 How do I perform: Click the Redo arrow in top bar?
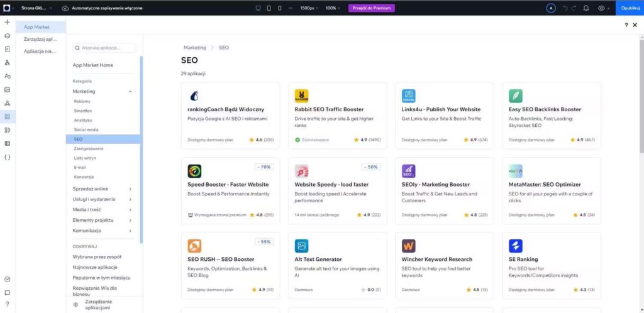tap(575, 8)
